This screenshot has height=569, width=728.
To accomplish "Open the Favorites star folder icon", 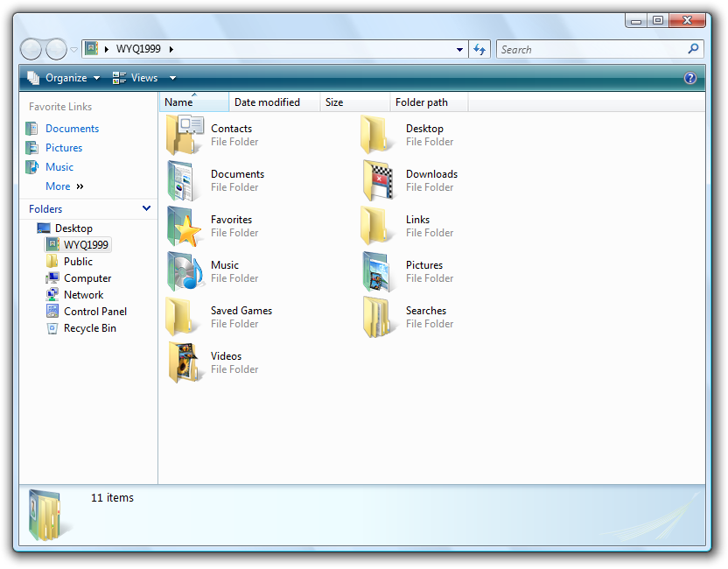I will [185, 226].
